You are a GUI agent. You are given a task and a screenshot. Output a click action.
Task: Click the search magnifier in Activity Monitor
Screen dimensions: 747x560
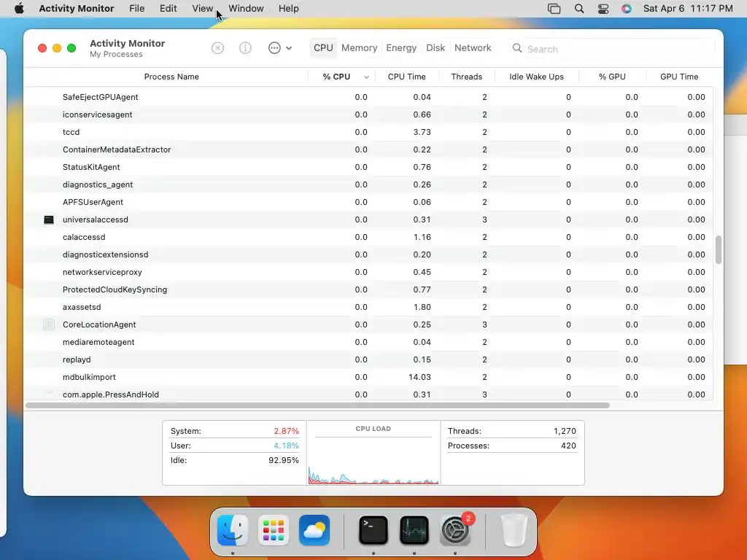(x=517, y=48)
